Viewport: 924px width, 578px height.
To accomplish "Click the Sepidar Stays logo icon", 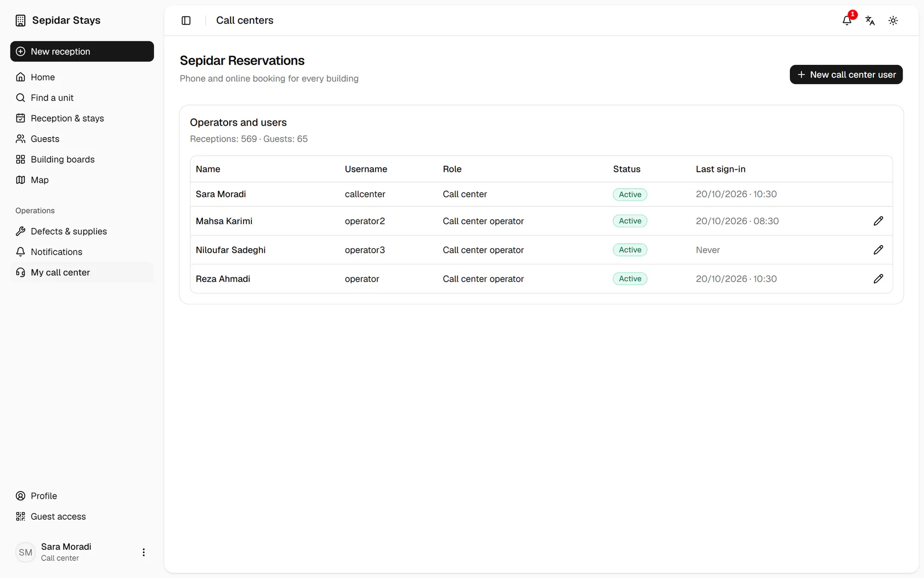I will 20,20.
